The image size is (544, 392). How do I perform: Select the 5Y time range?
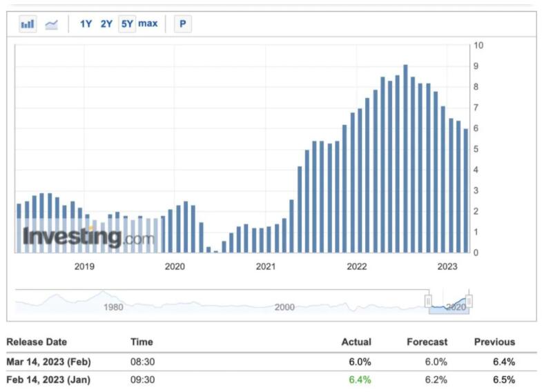(127, 24)
